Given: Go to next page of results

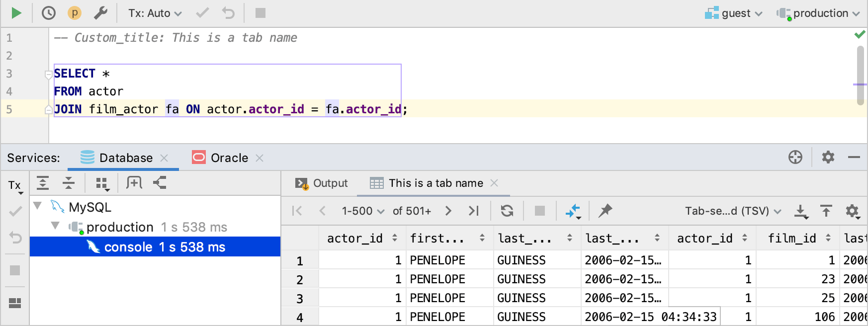Looking at the screenshot, I should point(448,211).
